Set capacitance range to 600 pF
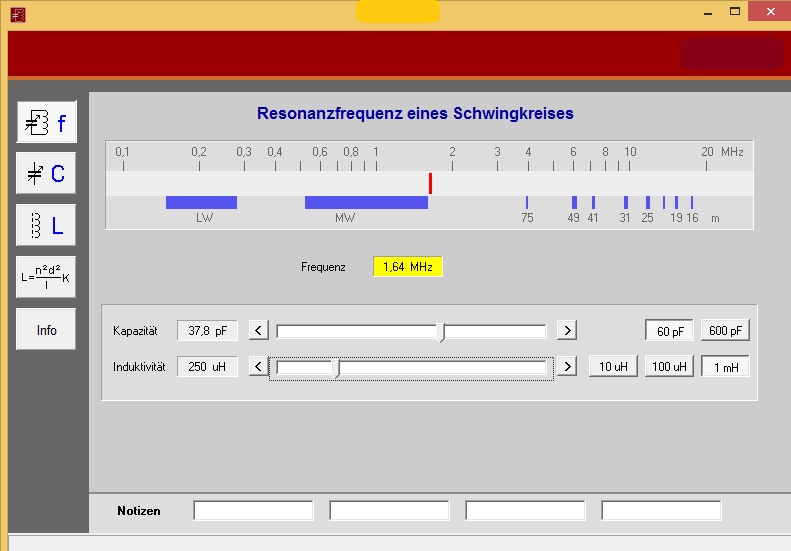 [x=725, y=331]
